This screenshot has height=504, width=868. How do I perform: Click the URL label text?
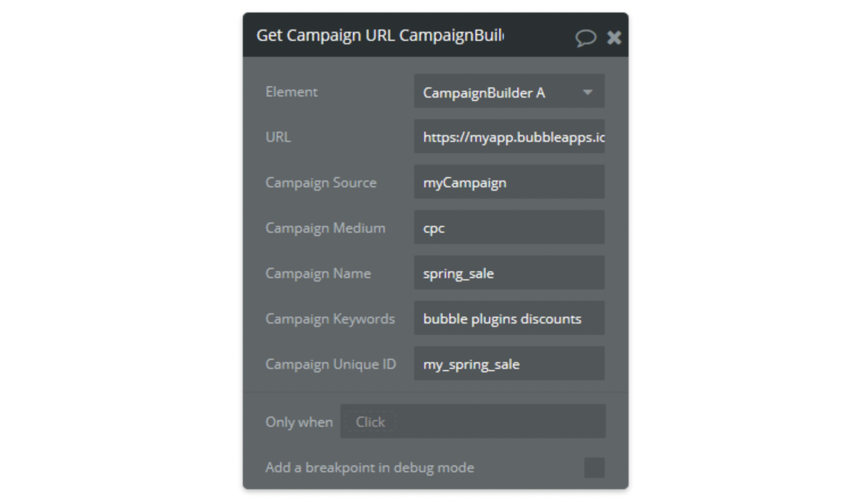(x=278, y=137)
